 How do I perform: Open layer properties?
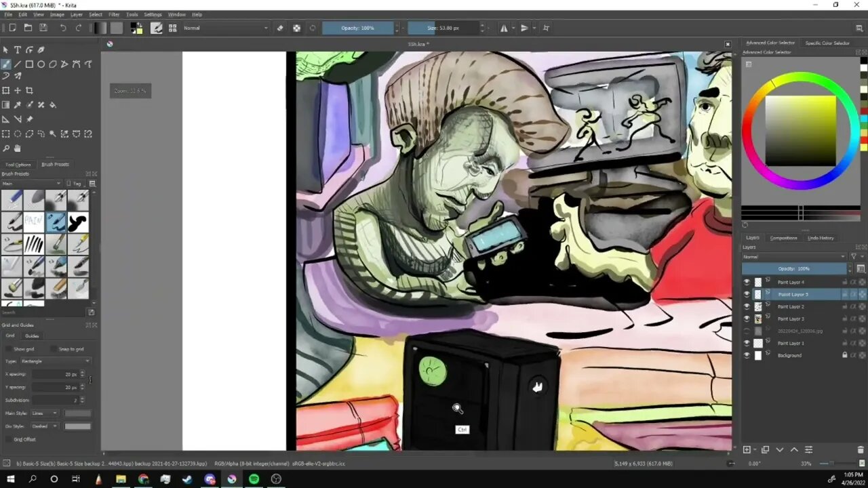pos(808,449)
